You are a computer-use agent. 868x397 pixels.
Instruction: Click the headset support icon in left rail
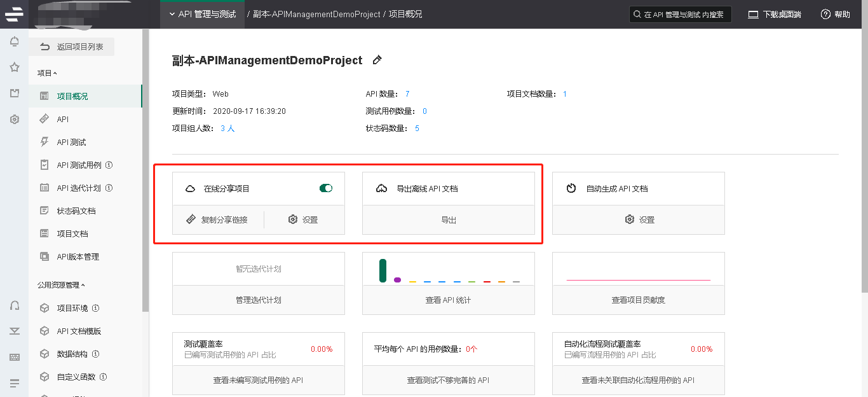15,305
